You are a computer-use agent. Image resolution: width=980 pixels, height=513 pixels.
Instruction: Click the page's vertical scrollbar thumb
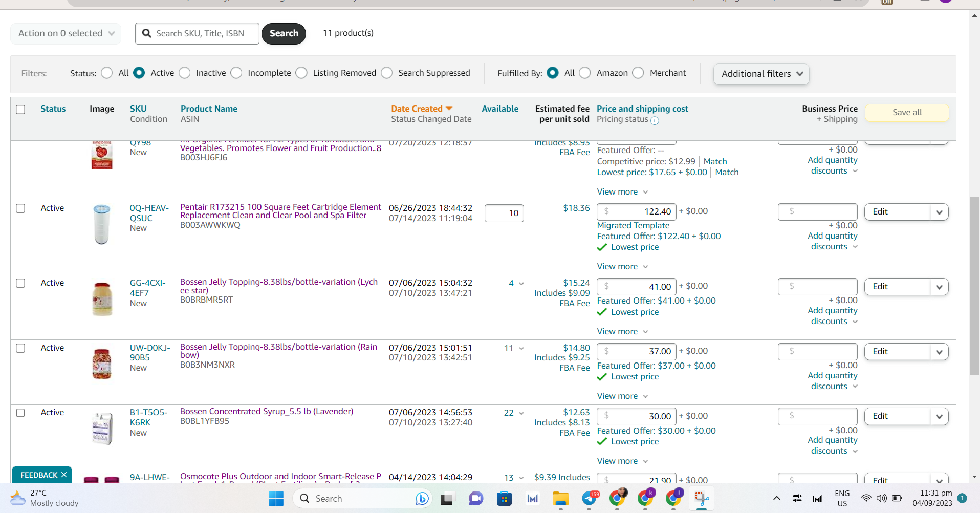[x=974, y=287]
